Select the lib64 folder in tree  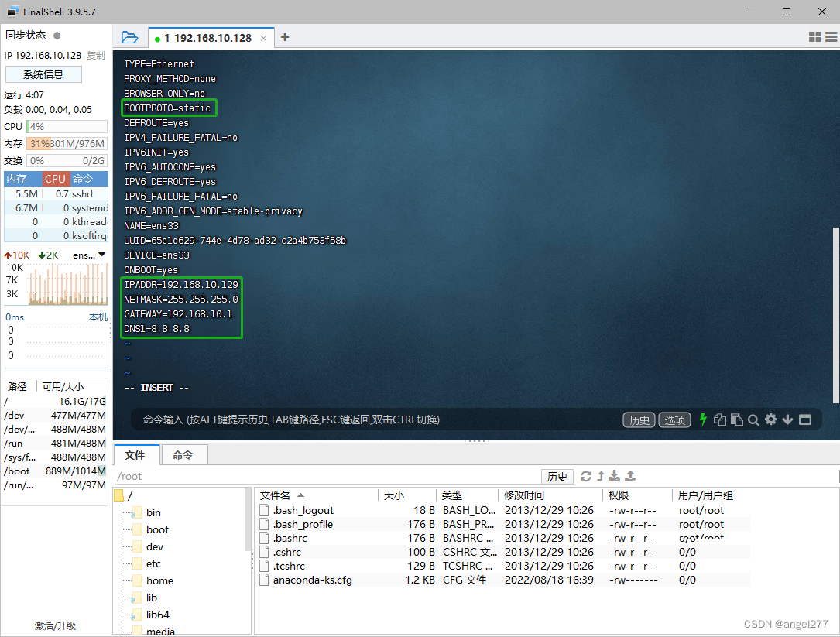tap(157, 615)
